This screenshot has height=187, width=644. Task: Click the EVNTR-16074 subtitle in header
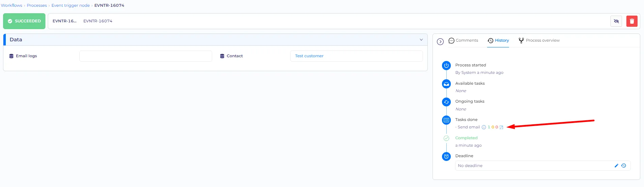coord(98,21)
